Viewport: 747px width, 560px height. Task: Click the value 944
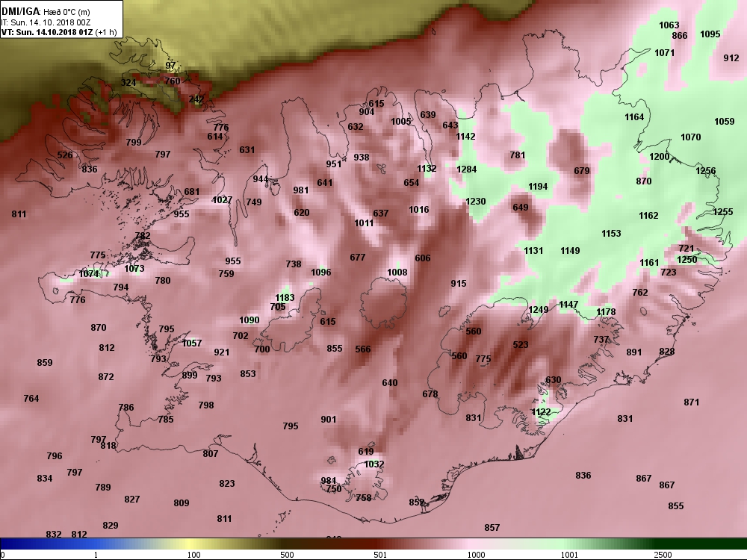(261, 179)
